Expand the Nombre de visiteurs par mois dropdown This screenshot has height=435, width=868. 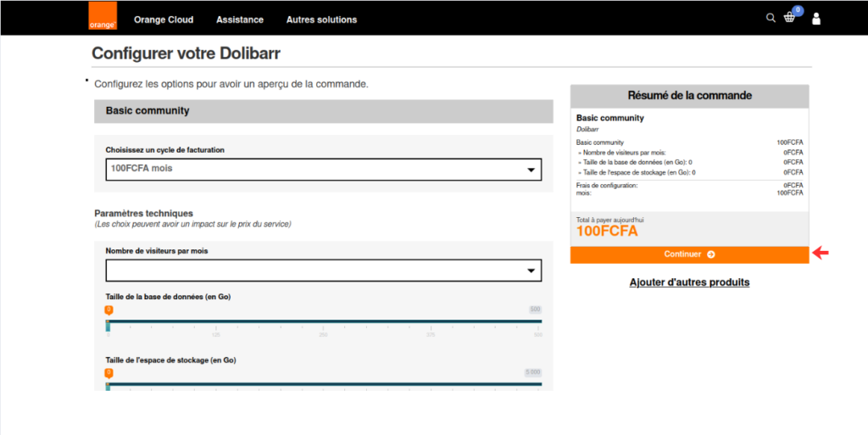click(323, 270)
